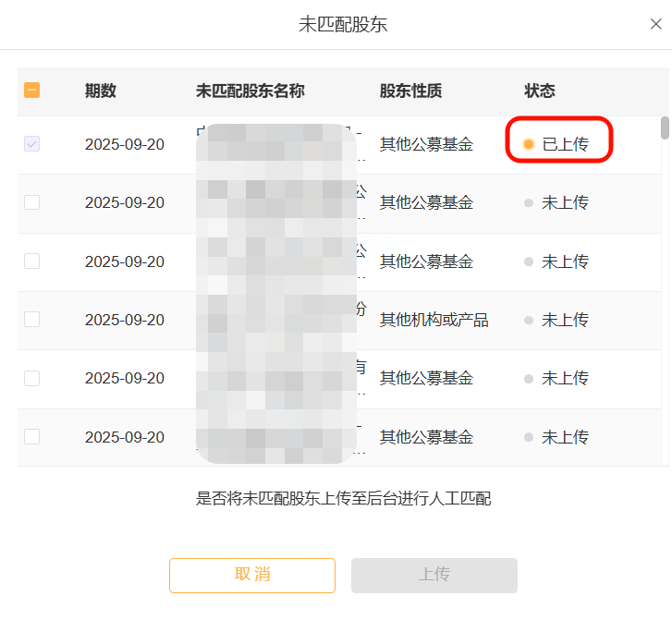The width and height of the screenshot is (672, 620).
Task: Toggle the select-all checkbox in table header
Action: [x=32, y=91]
